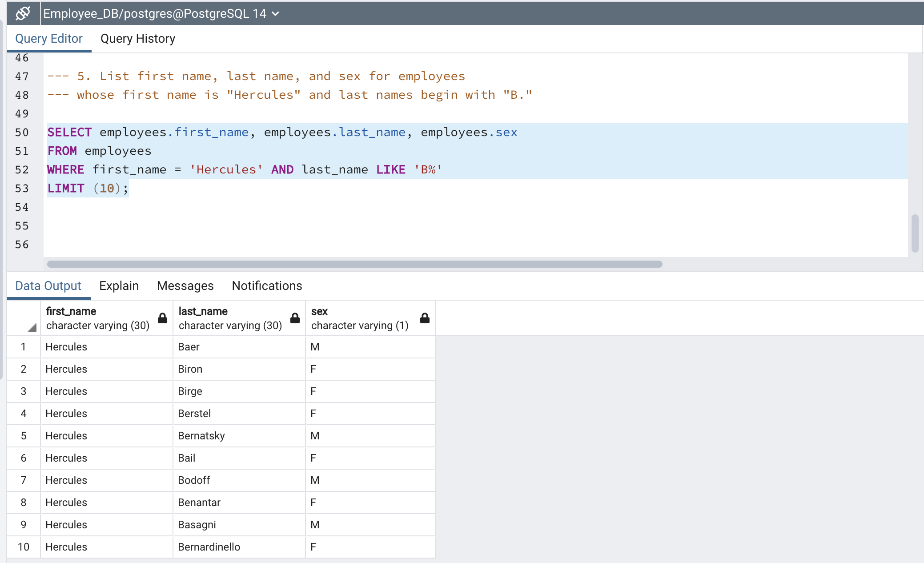The height and width of the screenshot is (563, 924).
Task: Click the lock icon on last_name column
Action: tap(295, 318)
